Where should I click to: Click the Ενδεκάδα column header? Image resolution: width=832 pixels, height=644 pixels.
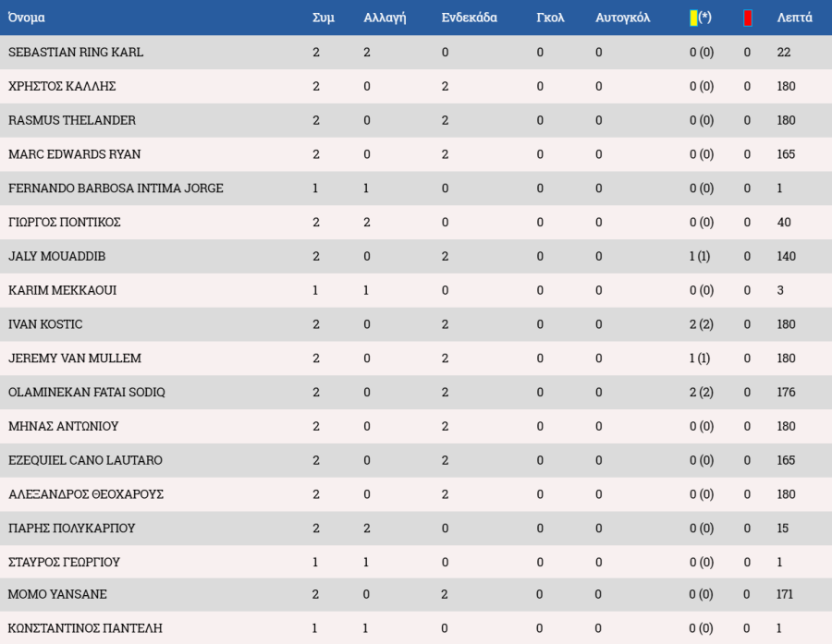pos(469,18)
